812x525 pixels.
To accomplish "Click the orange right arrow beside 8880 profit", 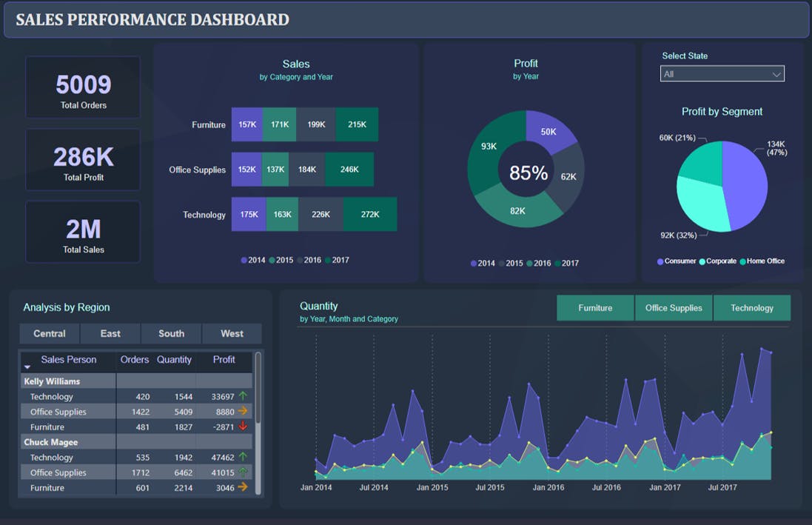I will point(243,410).
